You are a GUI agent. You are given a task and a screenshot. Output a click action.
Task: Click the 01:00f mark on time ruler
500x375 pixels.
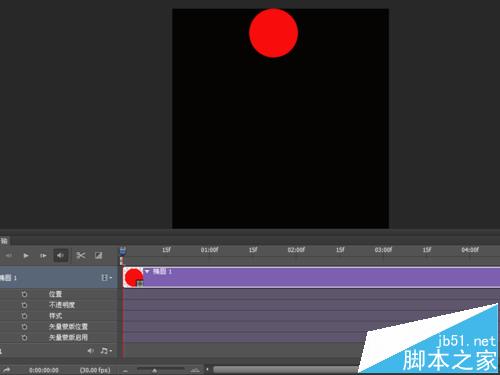click(209, 250)
